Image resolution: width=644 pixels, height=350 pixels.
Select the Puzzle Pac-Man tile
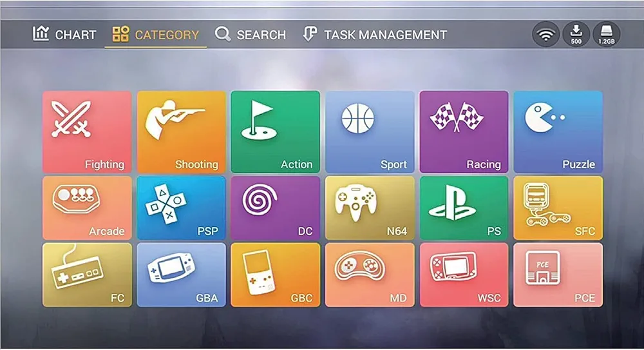click(558, 131)
